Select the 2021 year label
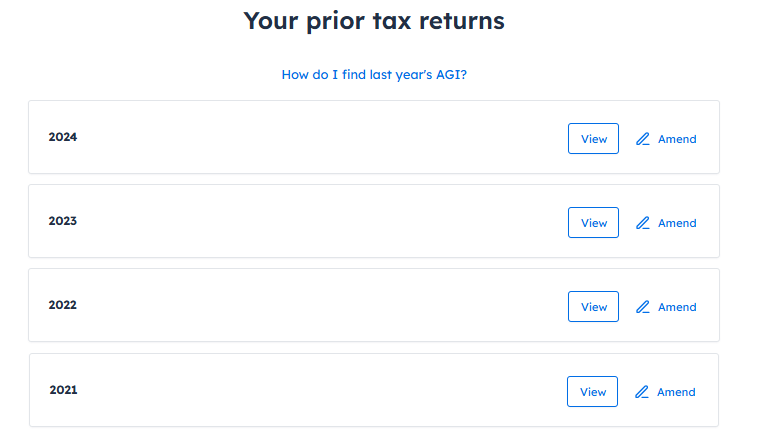 (63, 390)
